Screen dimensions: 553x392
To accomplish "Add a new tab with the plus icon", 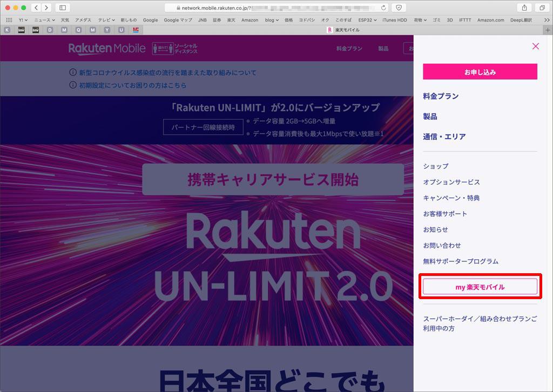I will 548,30.
